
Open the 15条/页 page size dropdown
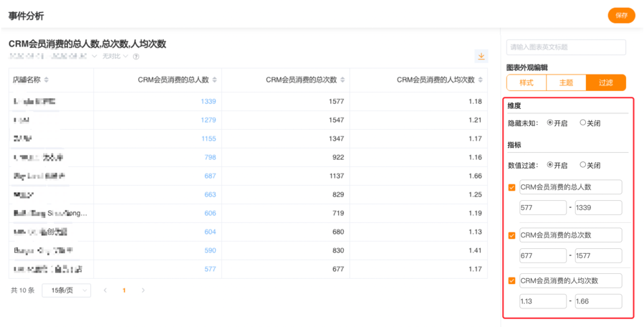pos(66,290)
